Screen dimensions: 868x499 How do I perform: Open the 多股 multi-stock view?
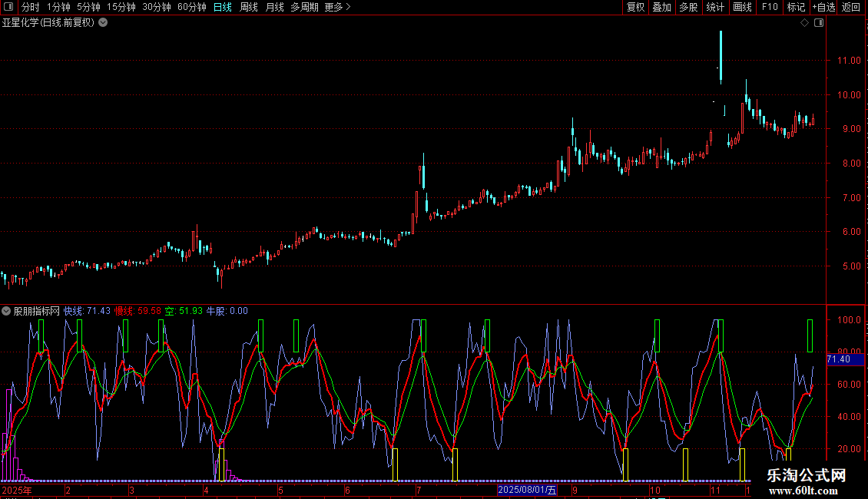point(688,7)
